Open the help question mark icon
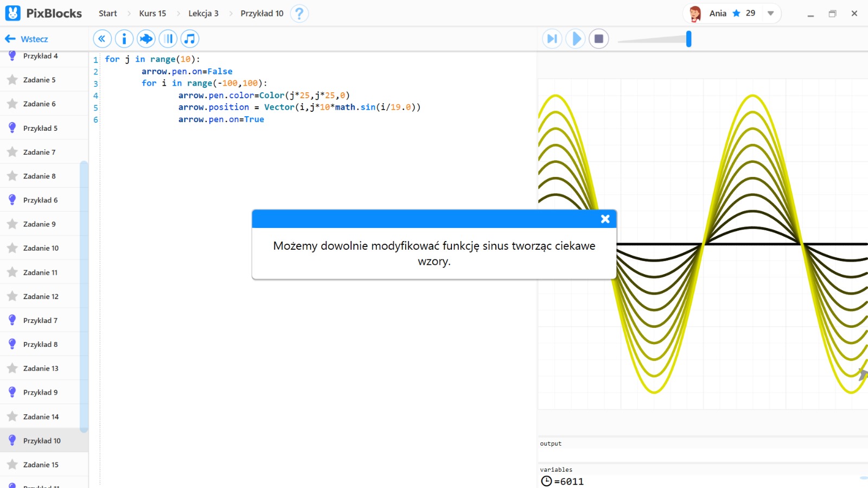Viewport: 868px width, 488px height. (x=299, y=14)
